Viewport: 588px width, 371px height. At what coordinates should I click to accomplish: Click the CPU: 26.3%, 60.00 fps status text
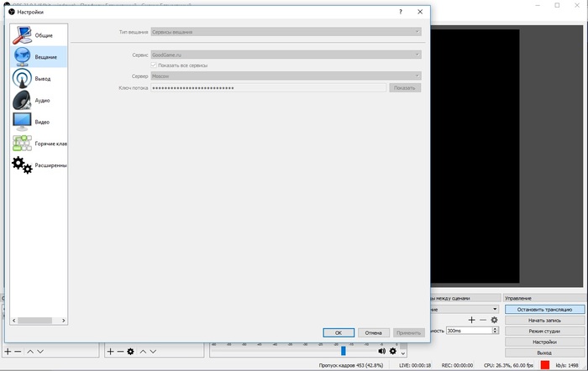508,365
